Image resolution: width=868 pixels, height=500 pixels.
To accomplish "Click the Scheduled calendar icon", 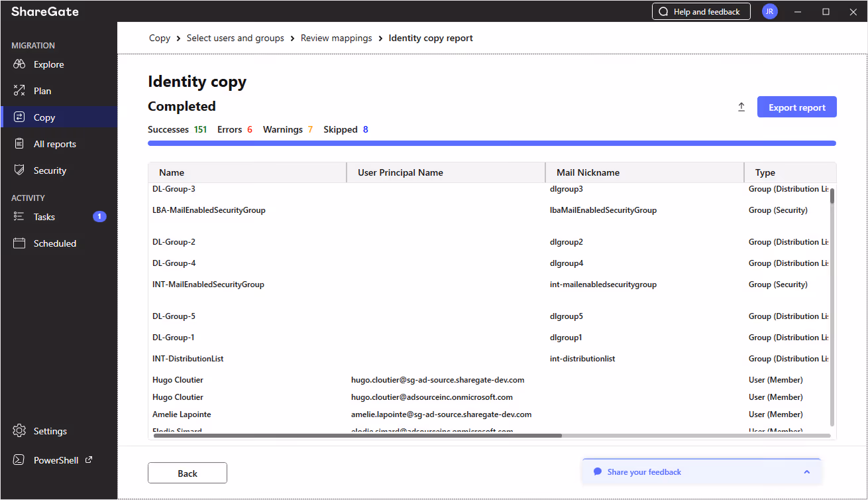I will 19,243.
